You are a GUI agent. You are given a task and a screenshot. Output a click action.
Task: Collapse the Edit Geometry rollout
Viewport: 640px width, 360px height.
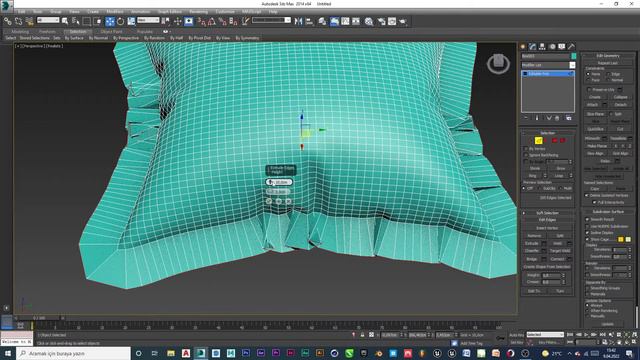pos(608,56)
